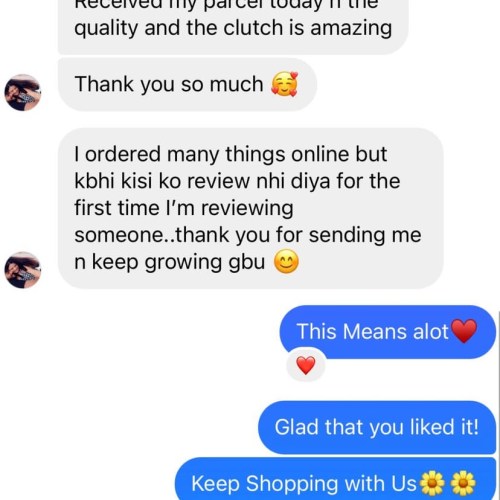Screen dimensions: 500x500
Task: Tap the large red heart in "This Means alot"
Action: [464, 331]
